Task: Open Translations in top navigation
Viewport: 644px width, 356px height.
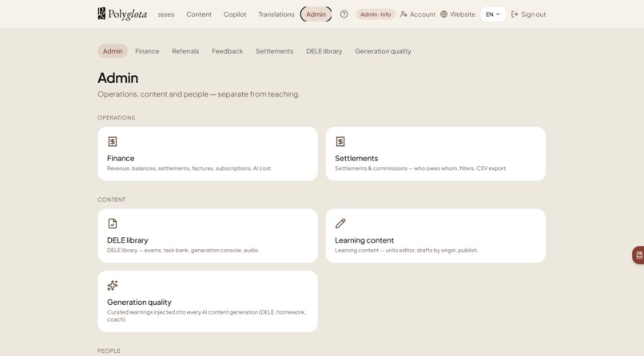Action: pos(276,14)
